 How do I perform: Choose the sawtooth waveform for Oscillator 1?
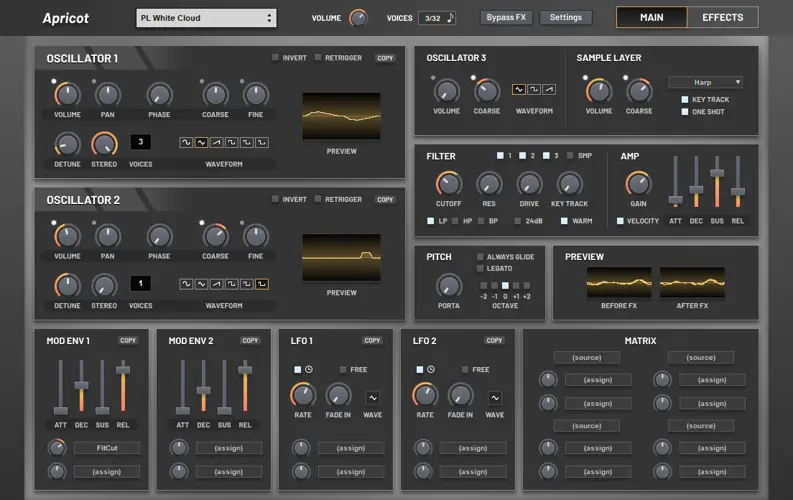point(216,142)
